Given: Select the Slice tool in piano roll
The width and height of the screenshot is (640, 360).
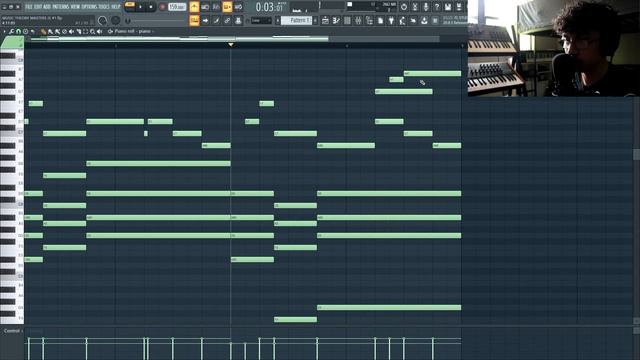Looking at the screenshot, I should tap(78, 31).
